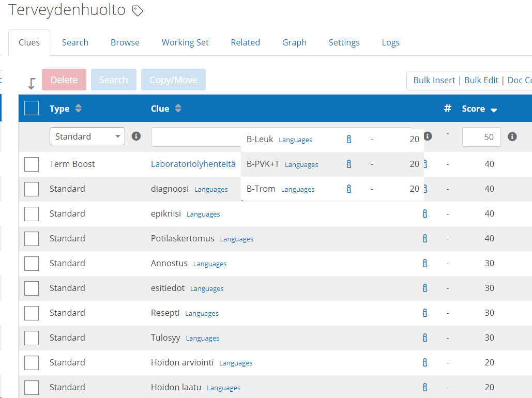Click the info icon beside Score field
532x398 pixels.
point(512,137)
